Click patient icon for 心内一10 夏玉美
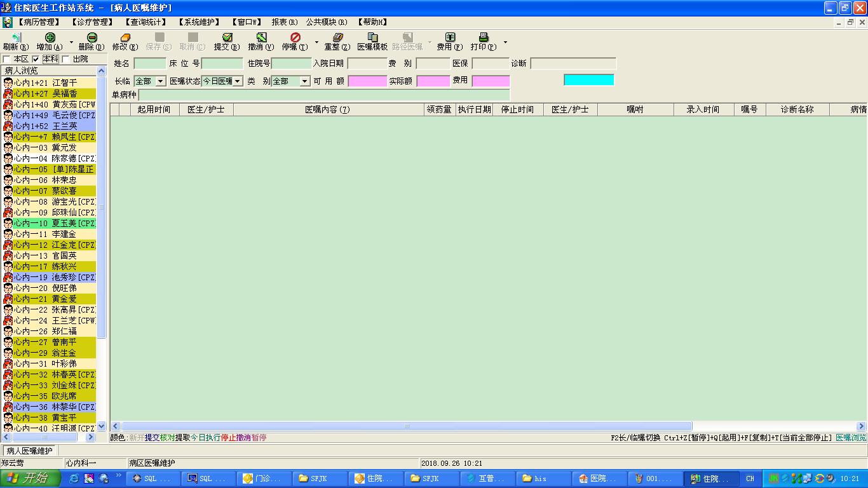This screenshot has width=868, height=488. pos(8,223)
